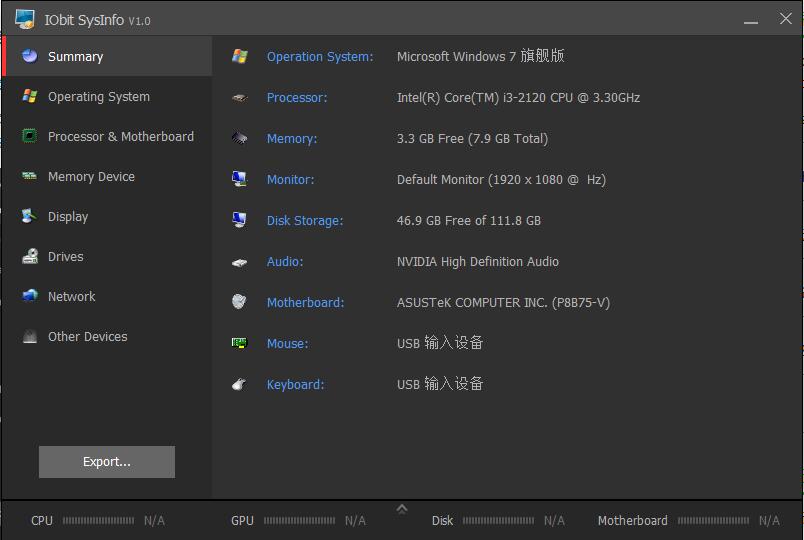
Task: Click the N/A value next to CPU
Action: point(154,521)
